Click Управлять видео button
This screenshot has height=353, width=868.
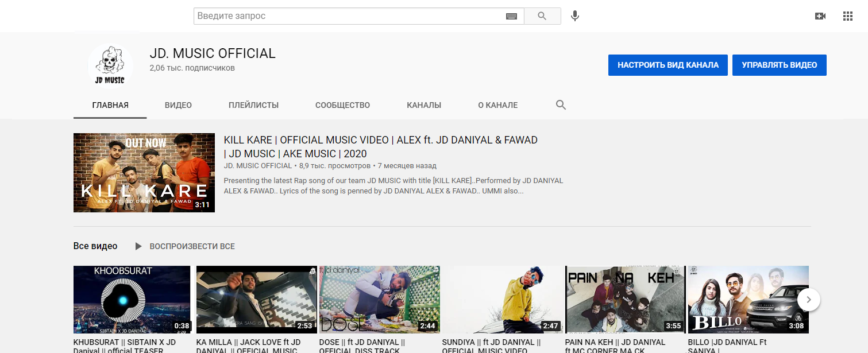[780, 65]
